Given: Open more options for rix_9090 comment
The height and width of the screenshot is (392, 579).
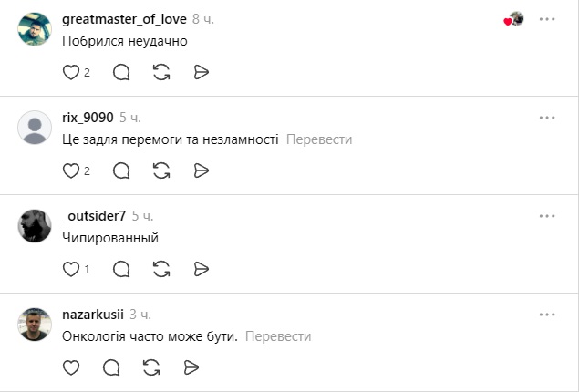Looking at the screenshot, I should click(x=547, y=118).
